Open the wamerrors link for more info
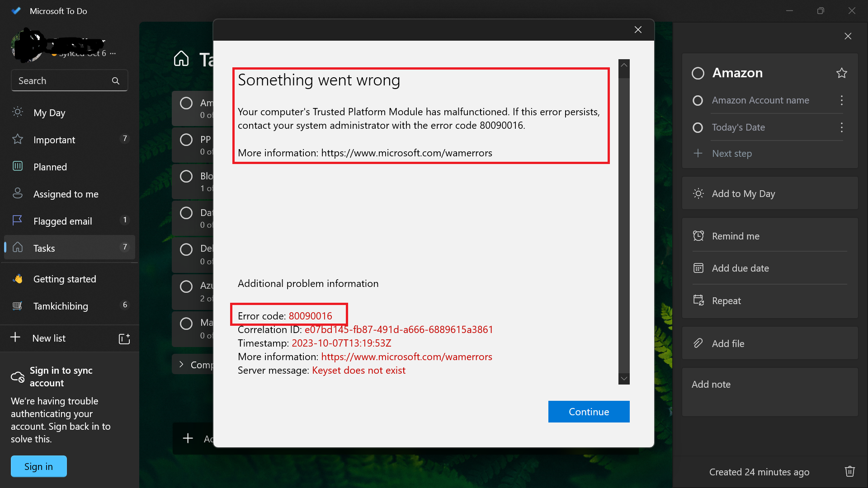Screen dimensions: 868x488 click(x=406, y=357)
